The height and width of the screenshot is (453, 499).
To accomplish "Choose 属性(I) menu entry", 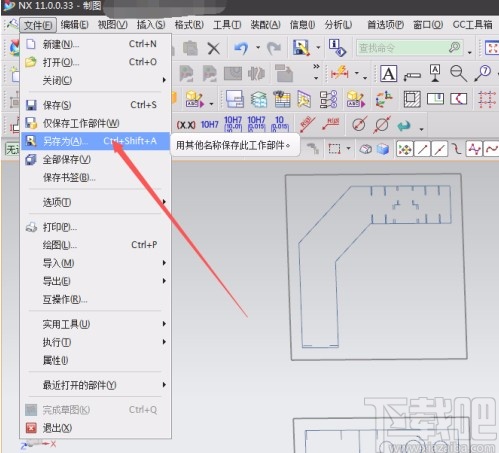I will [96, 360].
